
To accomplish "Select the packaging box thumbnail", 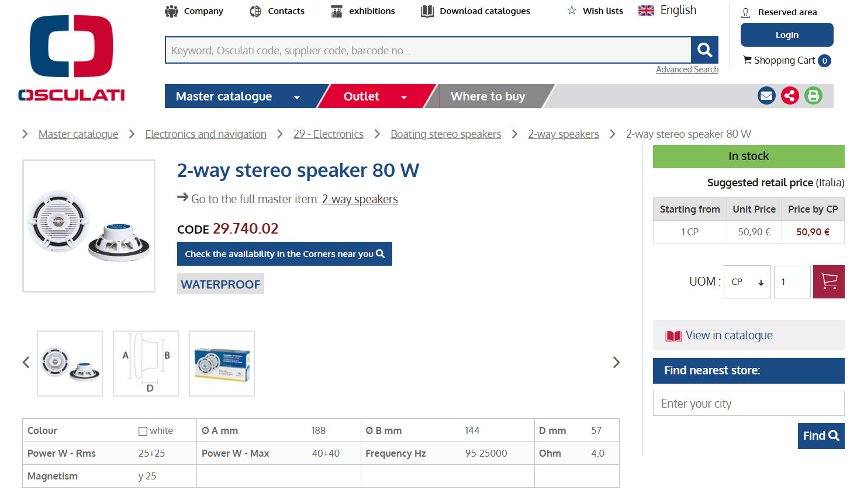I will click(222, 363).
